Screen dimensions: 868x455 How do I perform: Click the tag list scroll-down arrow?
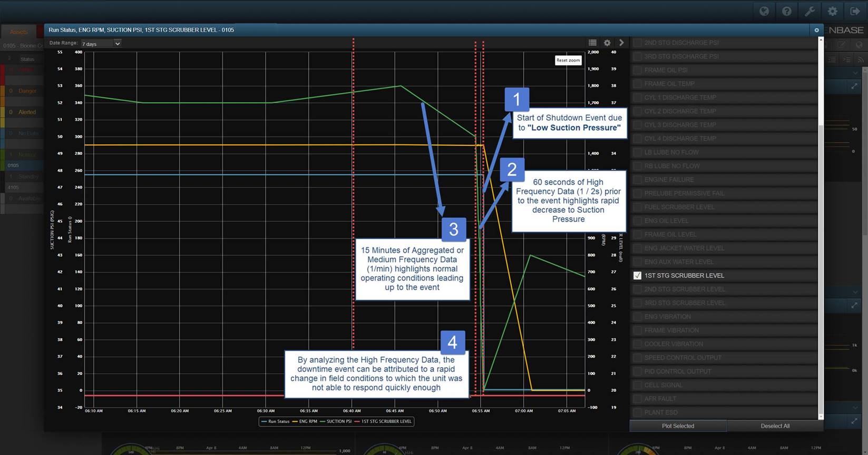821,417
